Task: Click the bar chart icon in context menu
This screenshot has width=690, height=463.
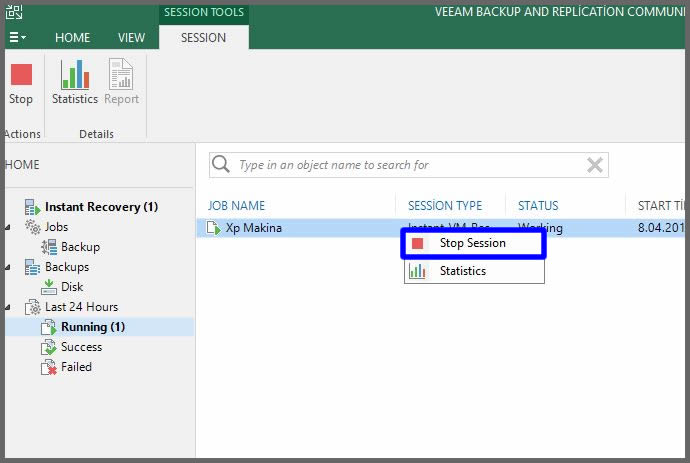Action: [x=417, y=271]
